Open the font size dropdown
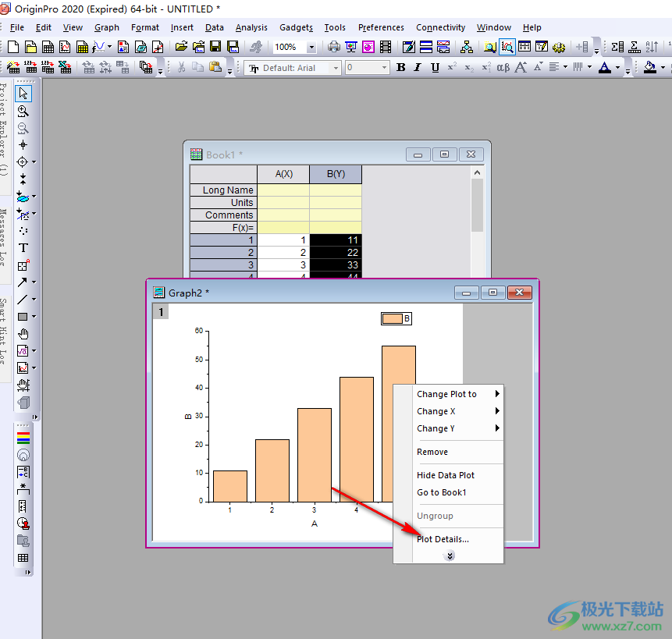This screenshot has height=639, width=672. click(x=384, y=68)
